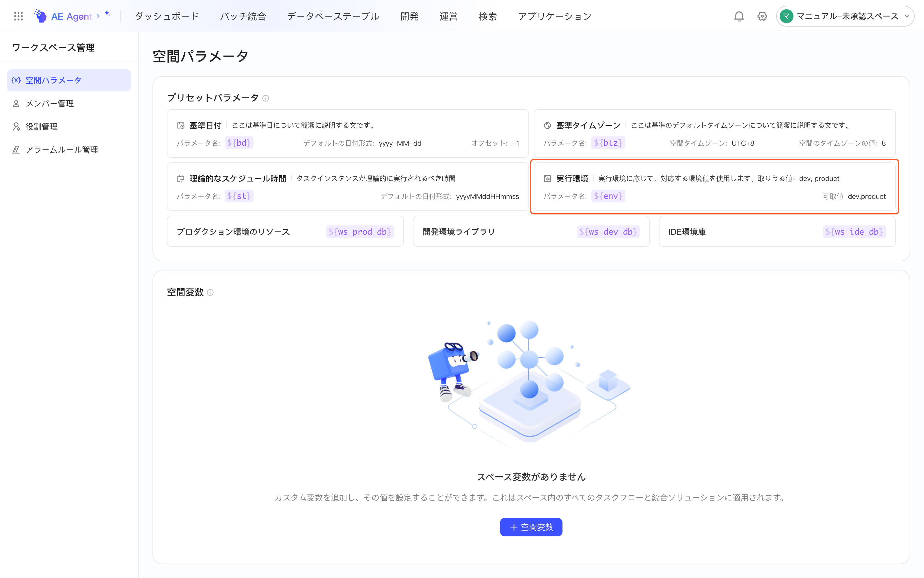Click the ${ws_dev_db} parameter tag
Screen dimensions: 924x578
click(608, 232)
